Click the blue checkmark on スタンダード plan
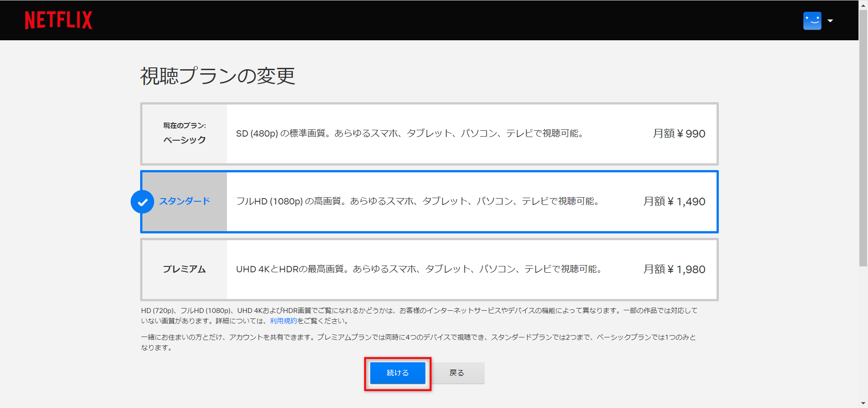The image size is (868, 408). coord(142,202)
